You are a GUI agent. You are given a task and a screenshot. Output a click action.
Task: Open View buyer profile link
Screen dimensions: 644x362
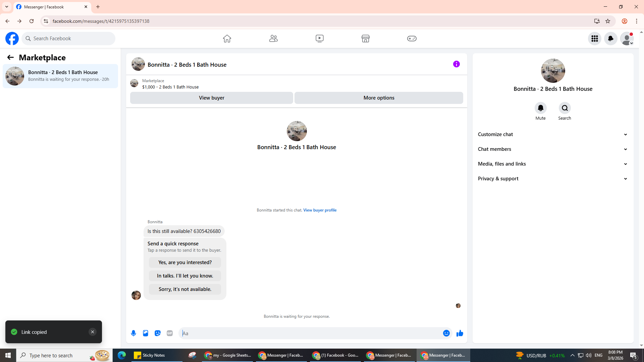coord(320,210)
